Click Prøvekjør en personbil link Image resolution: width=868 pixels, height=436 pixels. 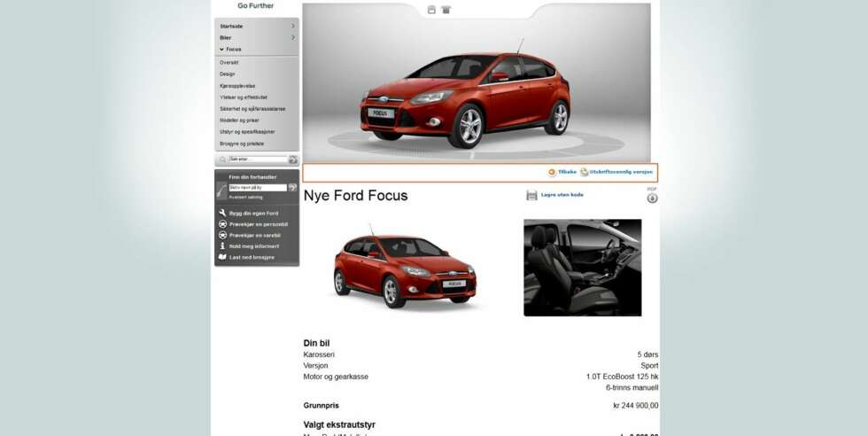(x=259, y=224)
